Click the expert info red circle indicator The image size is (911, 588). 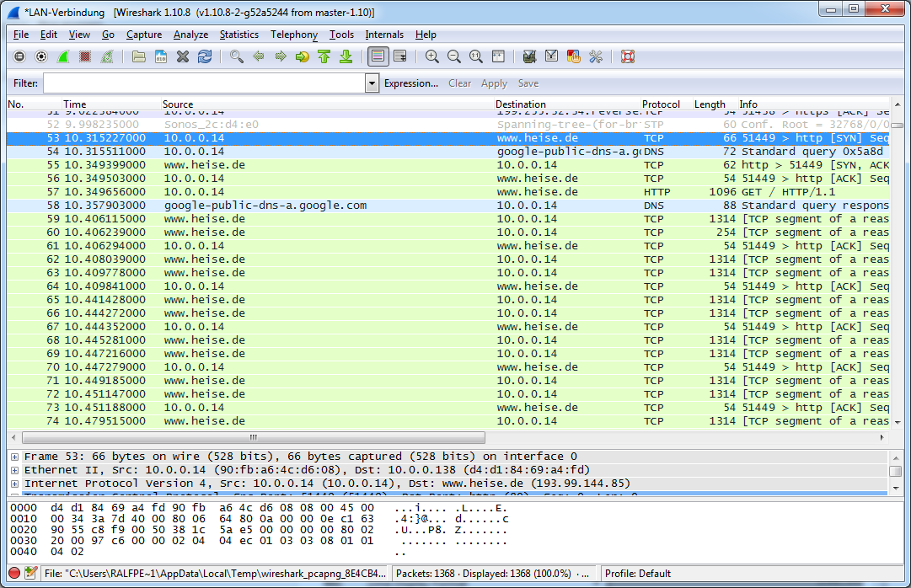click(14, 574)
